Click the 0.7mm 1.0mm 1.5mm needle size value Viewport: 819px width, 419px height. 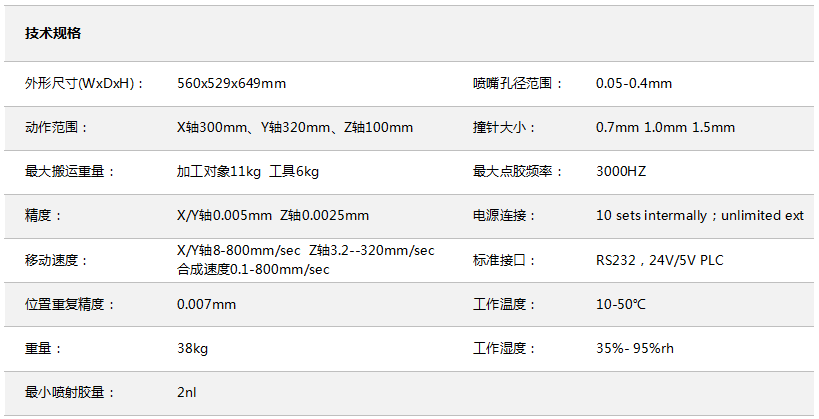point(665,127)
